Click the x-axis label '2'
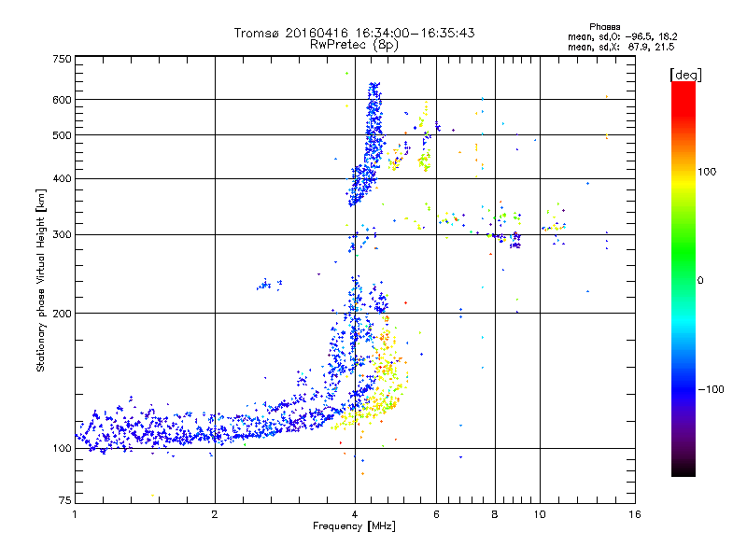 point(215,514)
